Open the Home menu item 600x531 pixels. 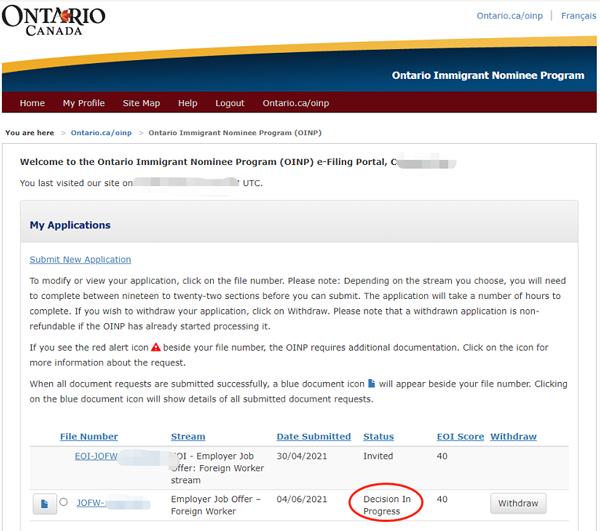(x=32, y=103)
